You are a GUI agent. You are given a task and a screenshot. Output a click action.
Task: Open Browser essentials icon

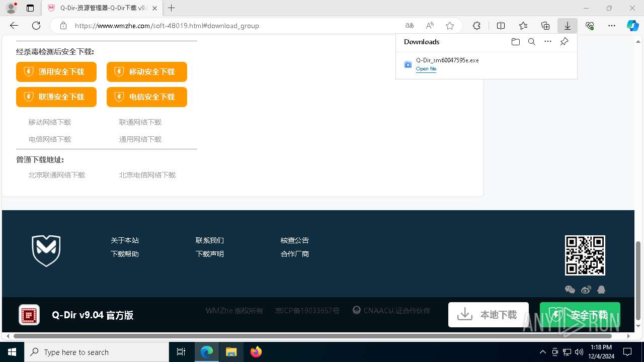pyautogui.click(x=590, y=26)
